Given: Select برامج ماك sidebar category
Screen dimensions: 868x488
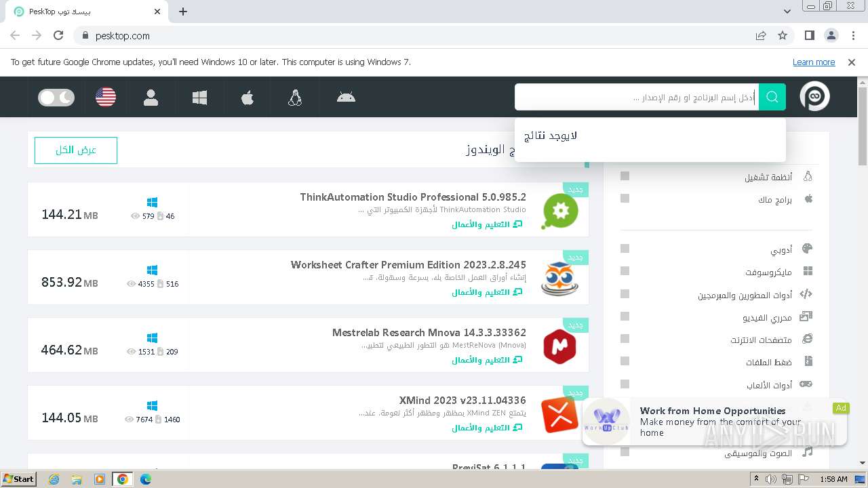Looking at the screenshot, I should coord(775,200).
